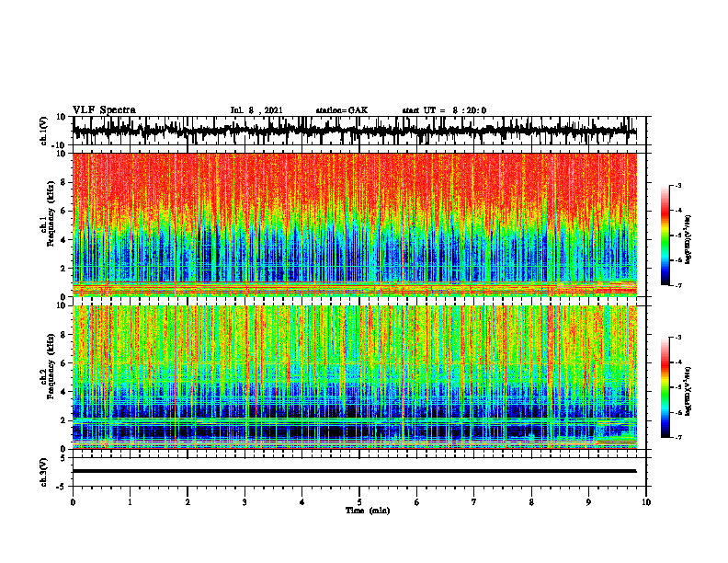Click the "-5" tick on ch.3(V) axis
The image size is (728, 563).
tap(63, 487)
